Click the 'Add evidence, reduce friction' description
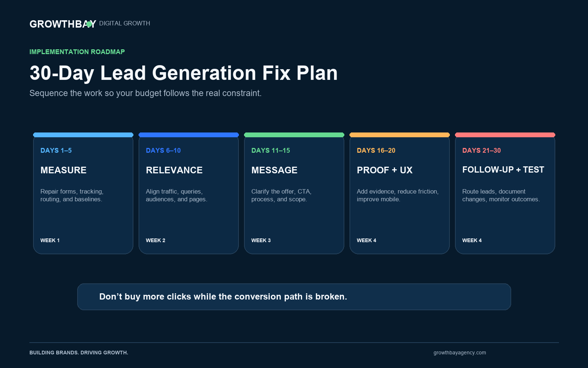The width and height of the screenshot is (588, 368). 398,195
